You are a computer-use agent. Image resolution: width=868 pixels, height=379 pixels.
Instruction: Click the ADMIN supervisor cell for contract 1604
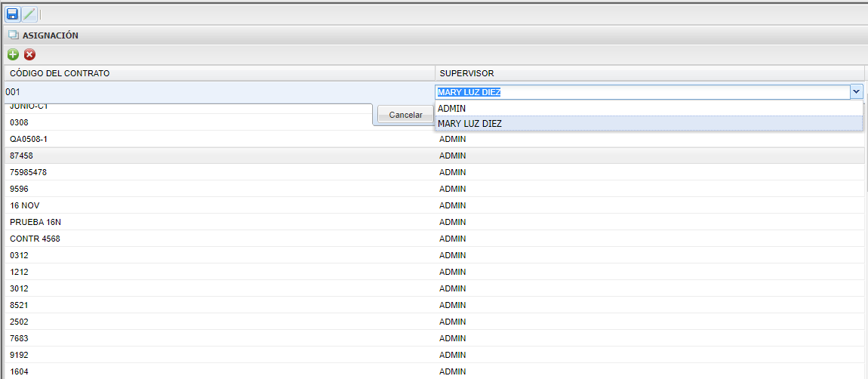click(x=453, y=371)
